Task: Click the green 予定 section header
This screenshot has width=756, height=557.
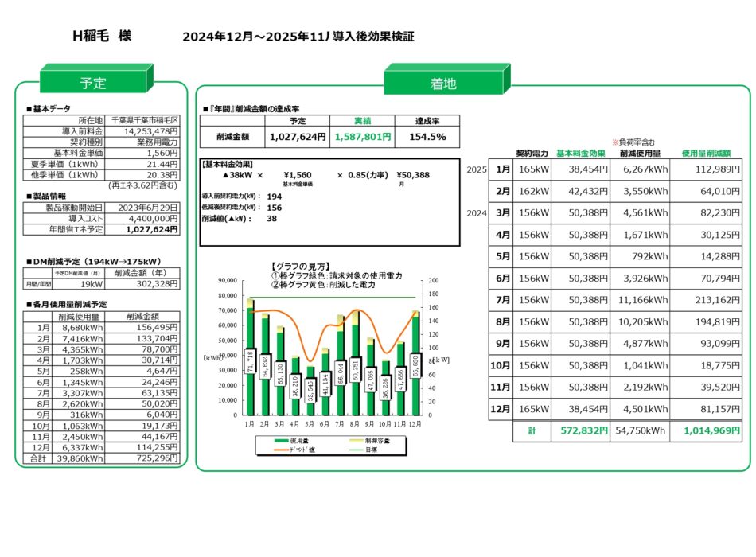Action: [x=93, y=83]
